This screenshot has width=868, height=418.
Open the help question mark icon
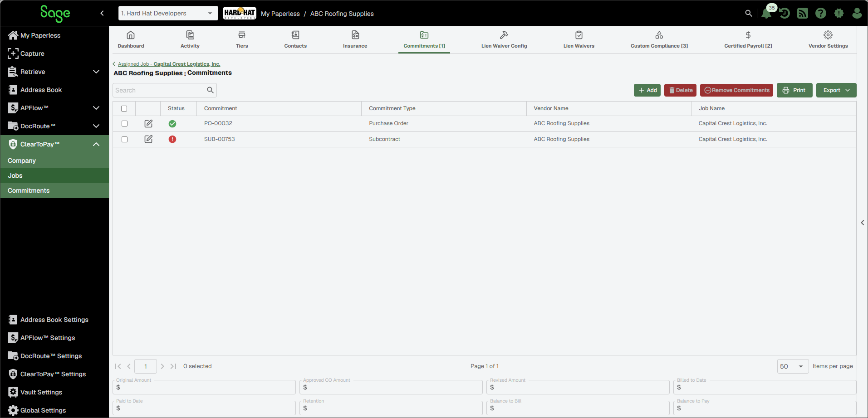click(821, 13)
